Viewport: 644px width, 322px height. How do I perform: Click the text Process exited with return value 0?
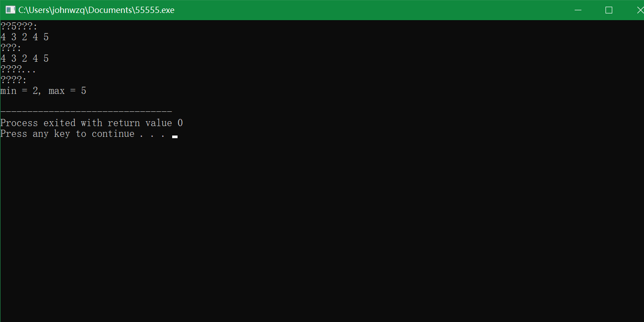point(91,123)
